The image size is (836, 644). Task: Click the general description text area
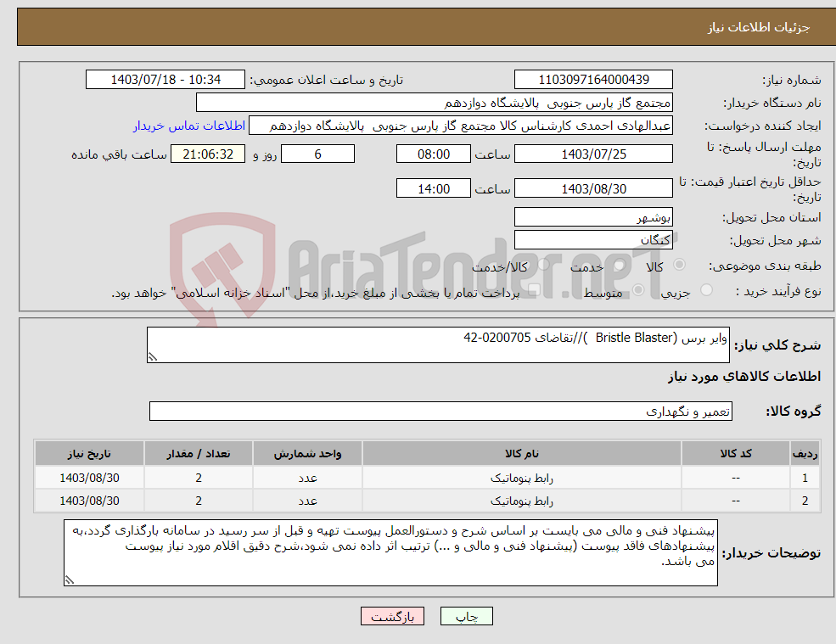(438, 345)
